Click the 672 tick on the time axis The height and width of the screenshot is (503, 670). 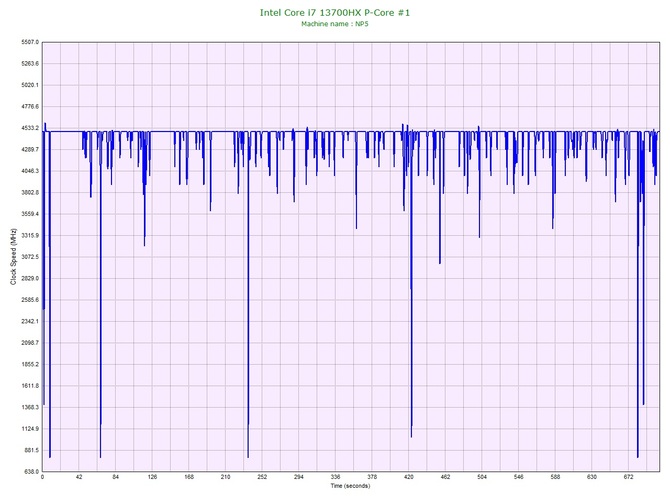point(629,477)
